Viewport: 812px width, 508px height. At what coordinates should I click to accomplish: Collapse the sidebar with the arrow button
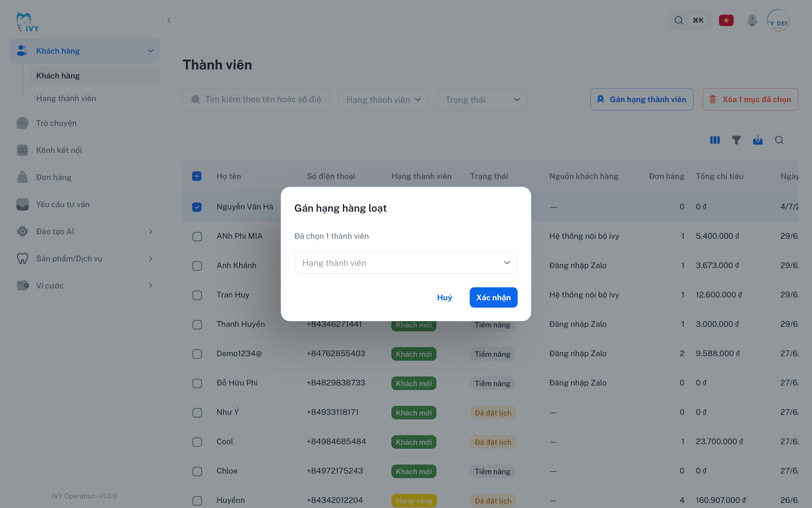click(x=169, y=21)
